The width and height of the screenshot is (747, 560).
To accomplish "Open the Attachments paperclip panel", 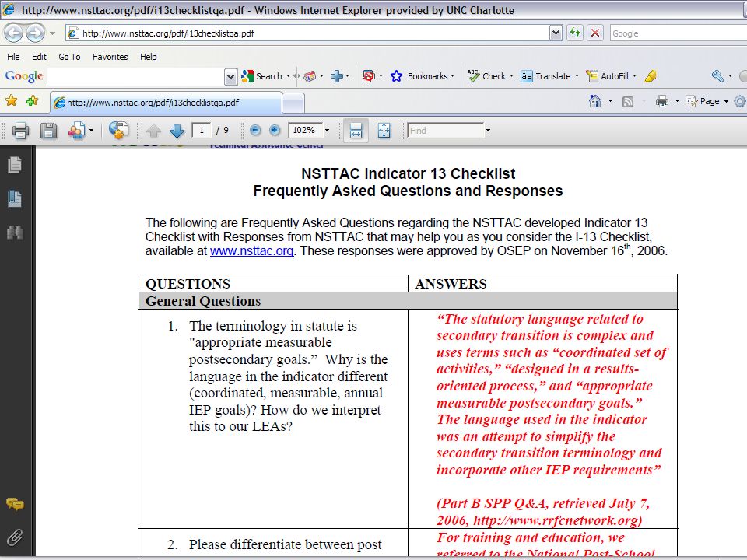I will point(15,537).
